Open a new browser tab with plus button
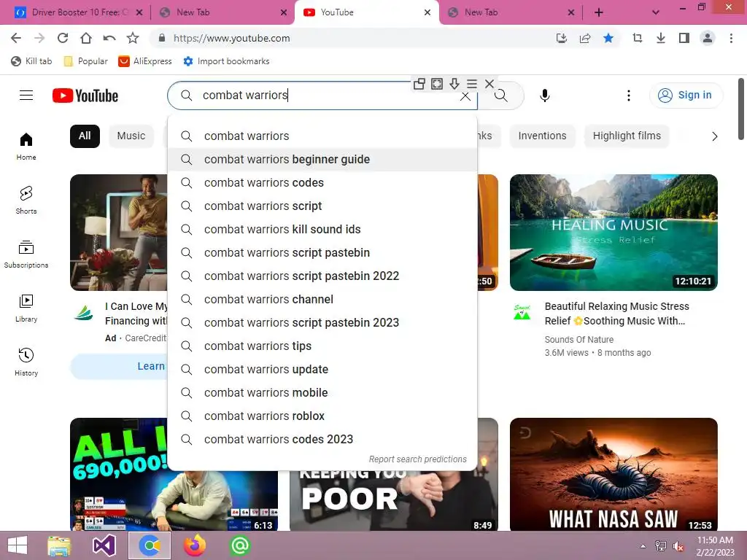 pos(599,12)
